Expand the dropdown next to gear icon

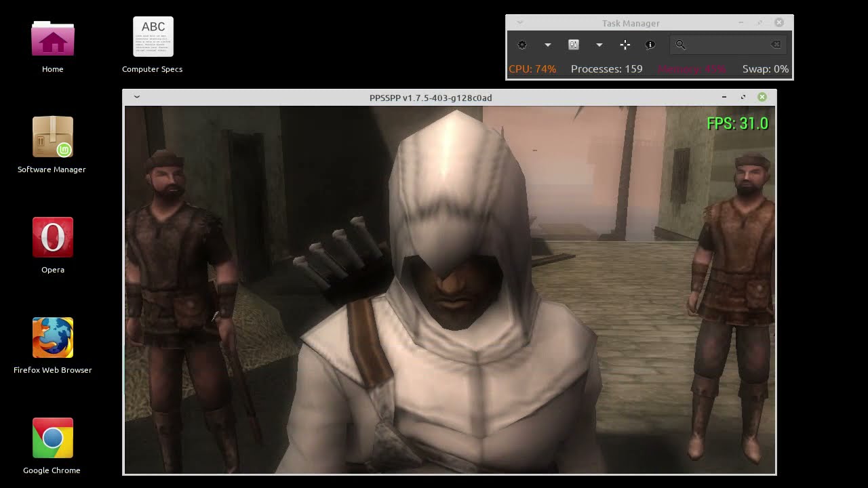pos(547,45)
